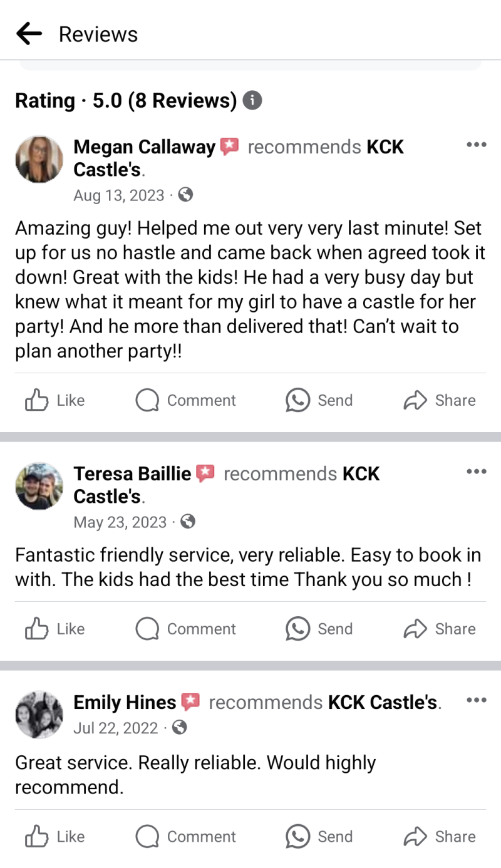Open Emily Hines's profile name link
The height and width of the screenshot is (868, 501).
(x=125, y=703)
